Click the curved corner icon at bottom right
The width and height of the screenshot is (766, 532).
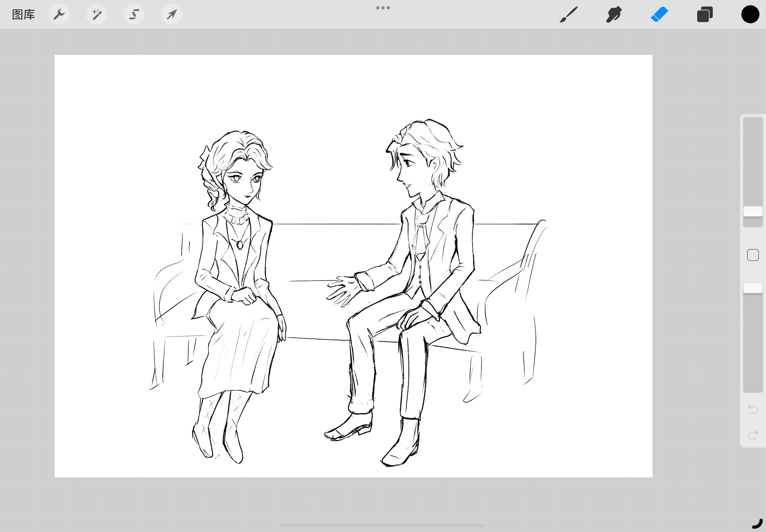pyautogui.click(x=757, y=524)
